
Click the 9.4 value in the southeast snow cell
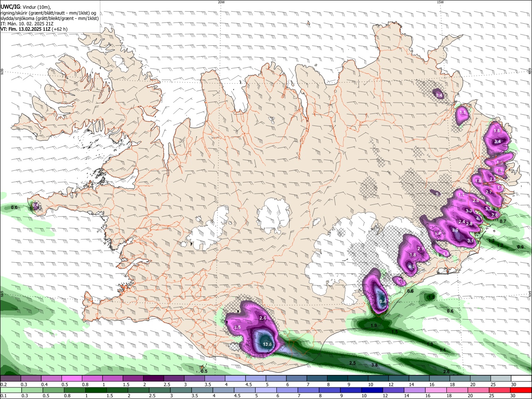[x=383, y=301]
